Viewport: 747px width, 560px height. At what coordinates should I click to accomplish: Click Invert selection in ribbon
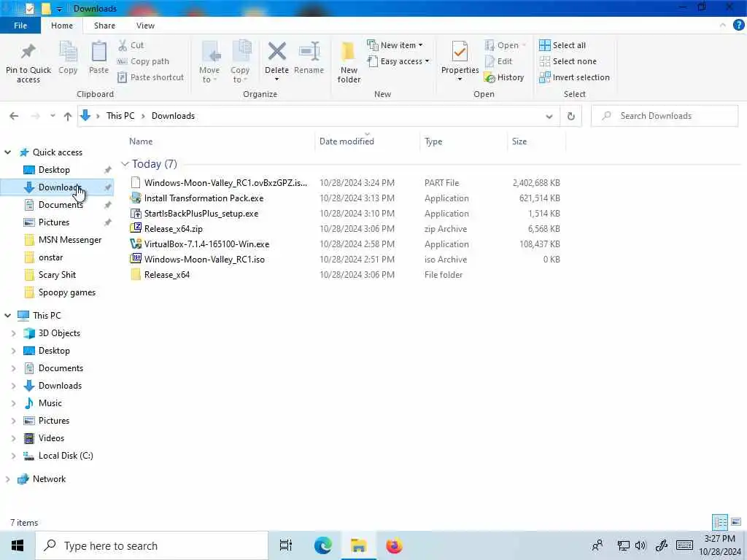574,77
